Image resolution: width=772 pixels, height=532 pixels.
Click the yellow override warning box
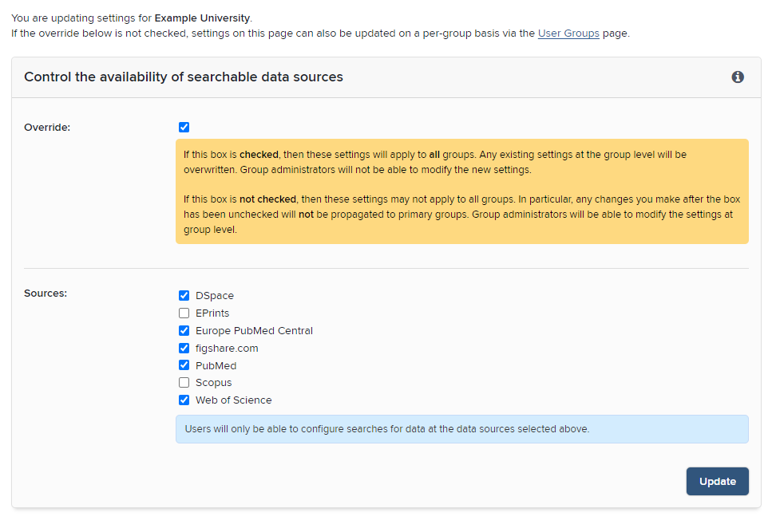coord(461,191)
